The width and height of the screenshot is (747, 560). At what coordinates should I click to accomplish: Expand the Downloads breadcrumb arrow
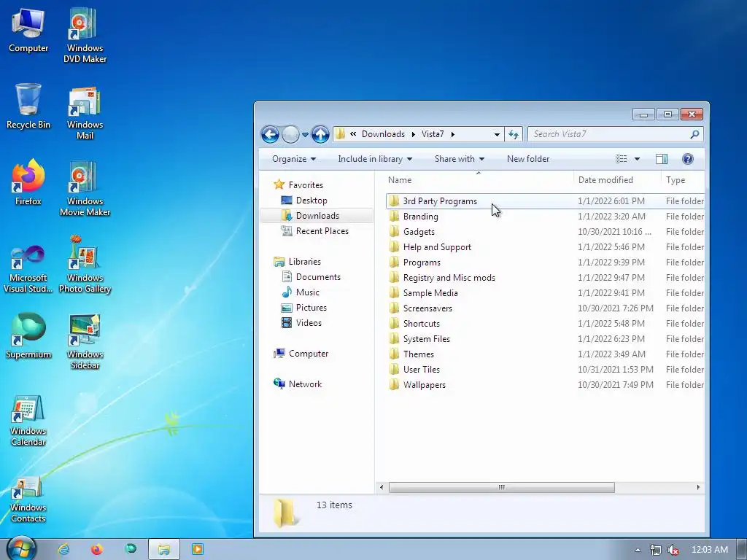[x=413, y=134]
